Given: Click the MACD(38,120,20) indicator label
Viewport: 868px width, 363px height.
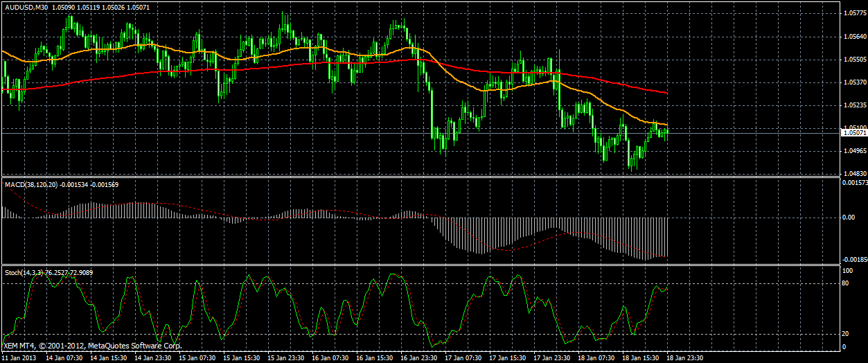Looking at the screenshot, I should point(30,184).
